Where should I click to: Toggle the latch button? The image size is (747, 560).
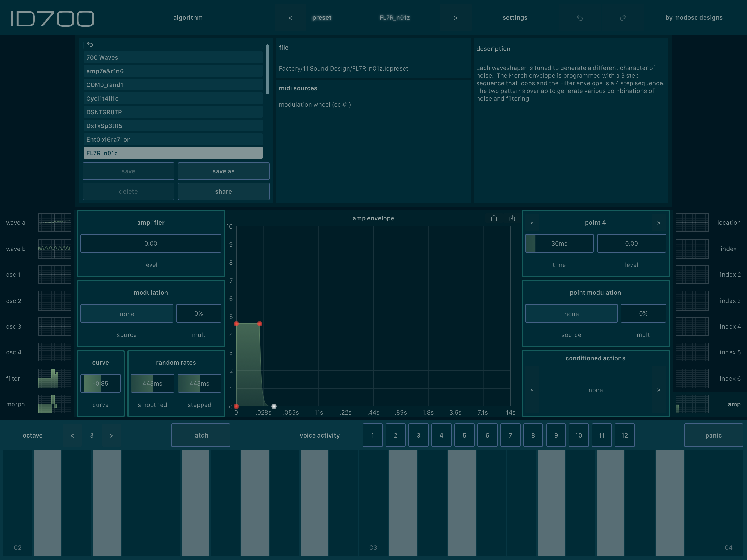click(200, 435)
